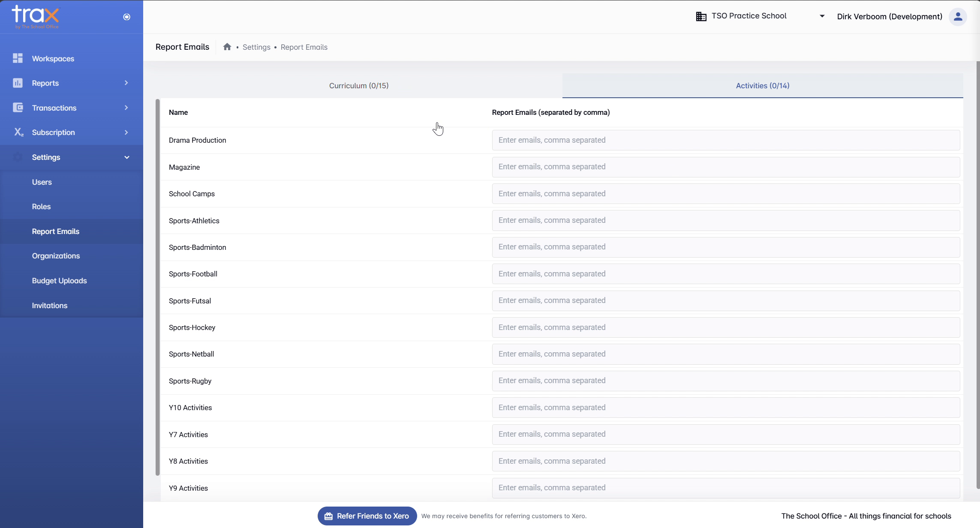The image size is (980, 528).
Task: Click email field for School Camps
Action: [x=726, y=194]
